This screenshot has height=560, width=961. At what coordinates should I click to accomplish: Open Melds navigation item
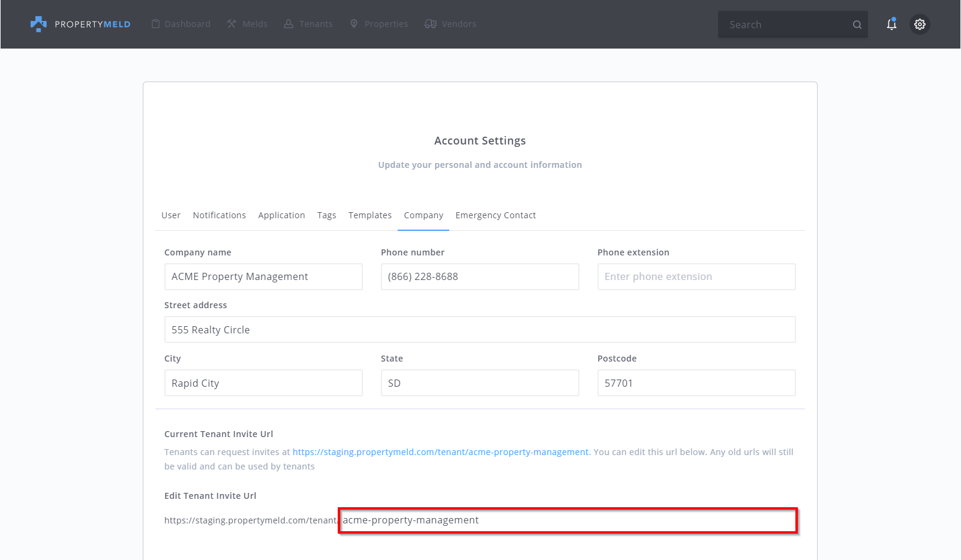(247, 24)
